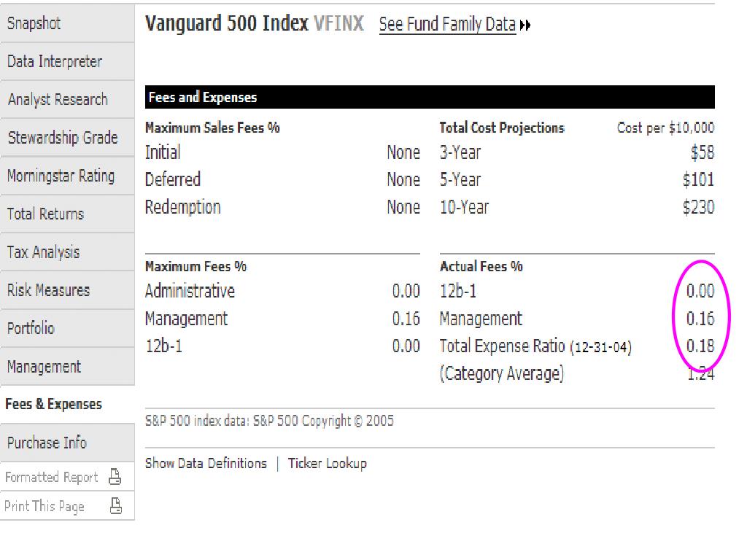Follow the See Fund Family Data link
Viewport: 747px width, 560px height.
[x=447, y=25]
